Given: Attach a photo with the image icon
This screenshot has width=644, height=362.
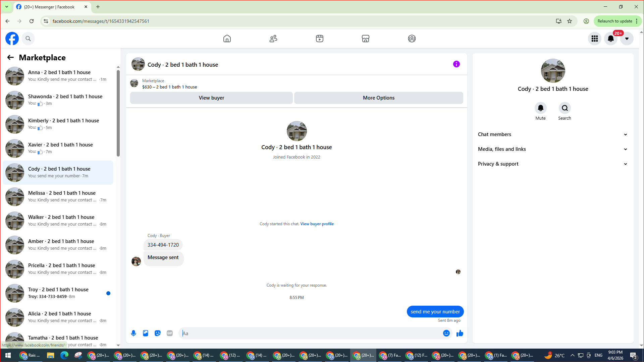Looking at the screenshot, I should tap(146, 333).
